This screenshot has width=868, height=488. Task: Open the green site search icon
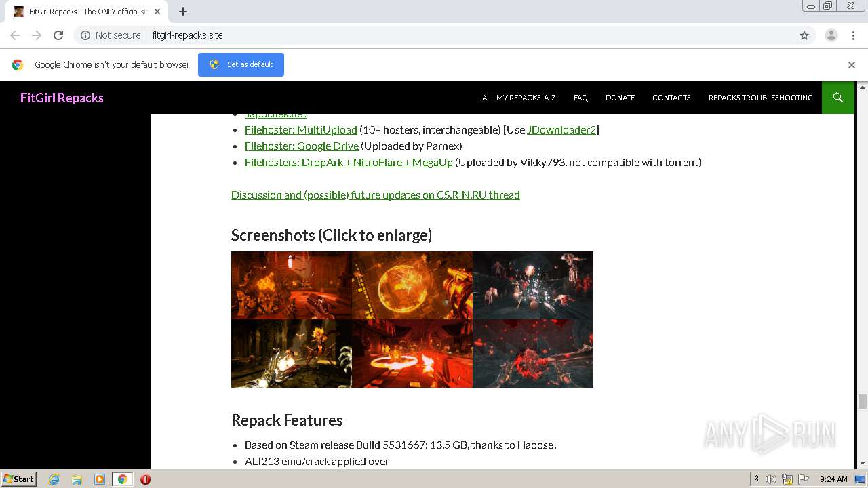pyautogui.click(x=838, y=98)
